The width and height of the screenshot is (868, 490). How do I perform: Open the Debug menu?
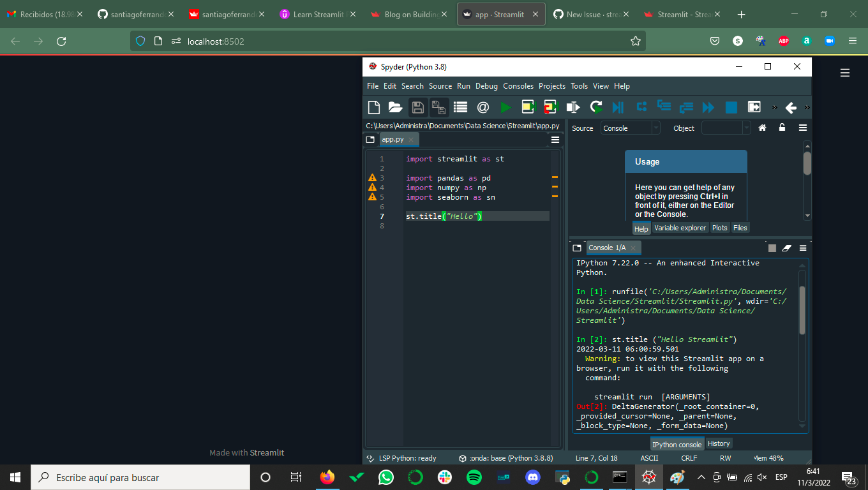(x=486, y=86)
